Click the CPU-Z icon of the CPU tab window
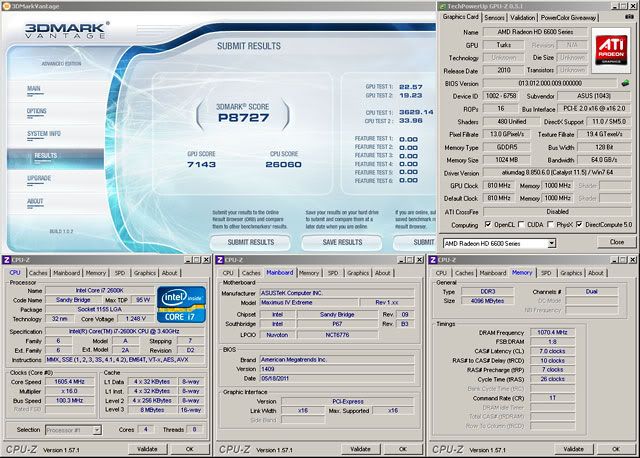 (6, 260)
